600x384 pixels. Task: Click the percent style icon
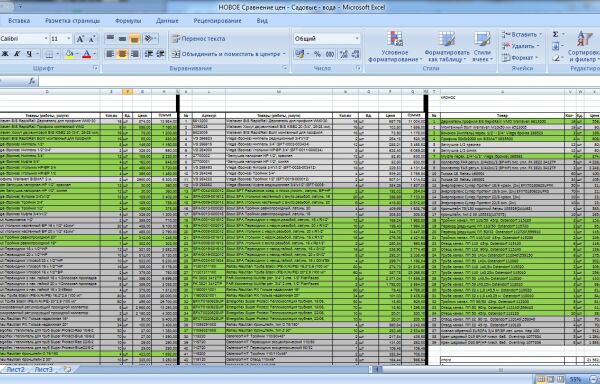317,54
